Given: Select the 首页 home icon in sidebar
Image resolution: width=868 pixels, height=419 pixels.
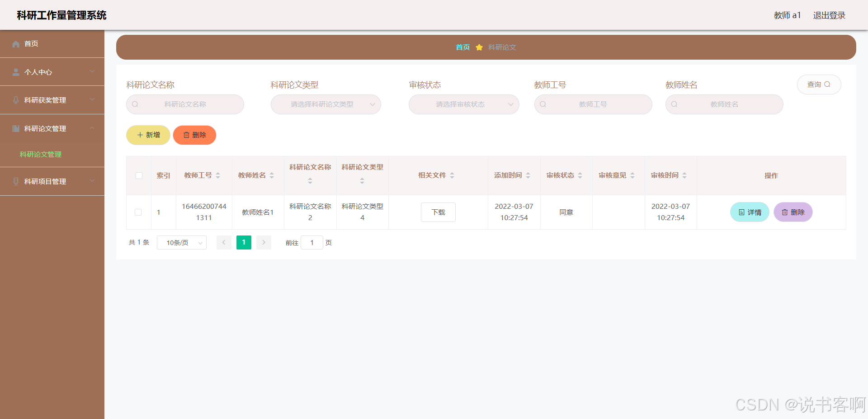Looking at the screenshot, I should coord(16,43).
